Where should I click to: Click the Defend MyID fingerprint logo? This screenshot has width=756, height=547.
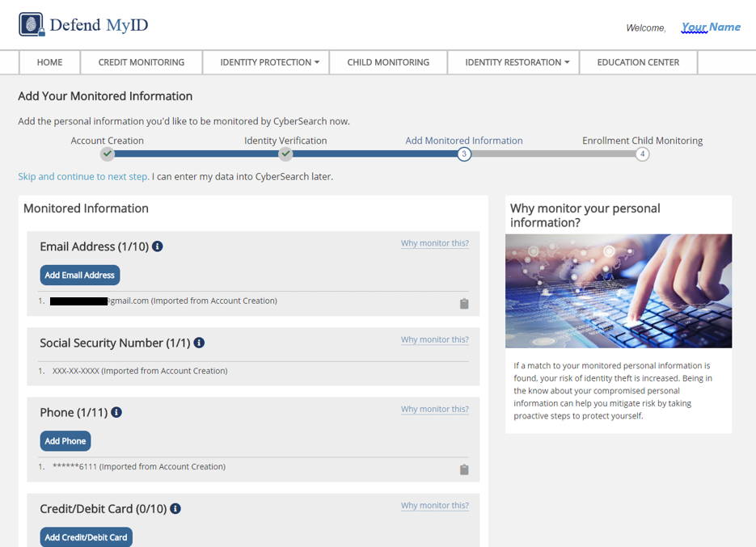32,24
